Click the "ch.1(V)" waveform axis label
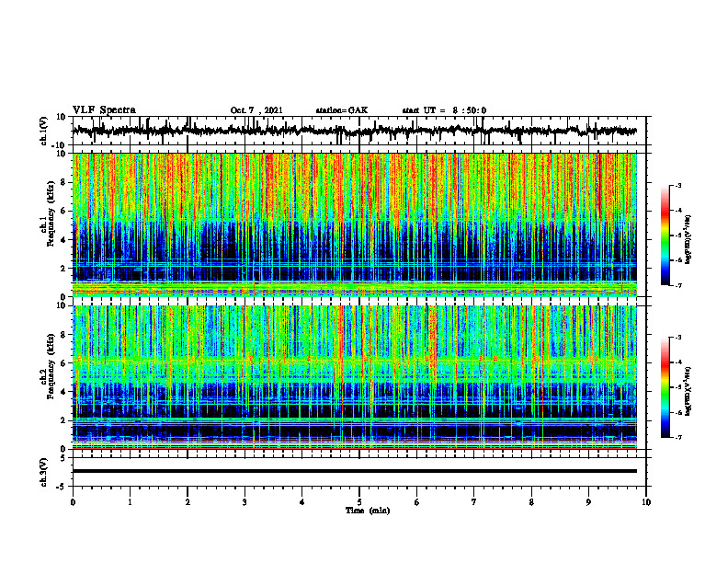Viewport: 728px width, 563px height. 44,131
